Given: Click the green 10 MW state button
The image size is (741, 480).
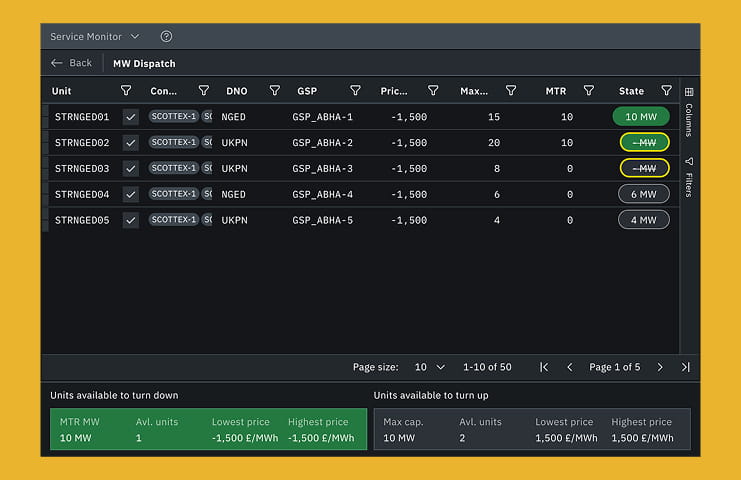Looking at the screenshot, I should click(640, 117).
